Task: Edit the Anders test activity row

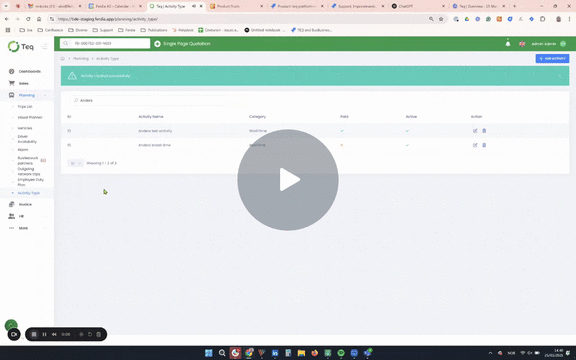Action: point(475,131)
